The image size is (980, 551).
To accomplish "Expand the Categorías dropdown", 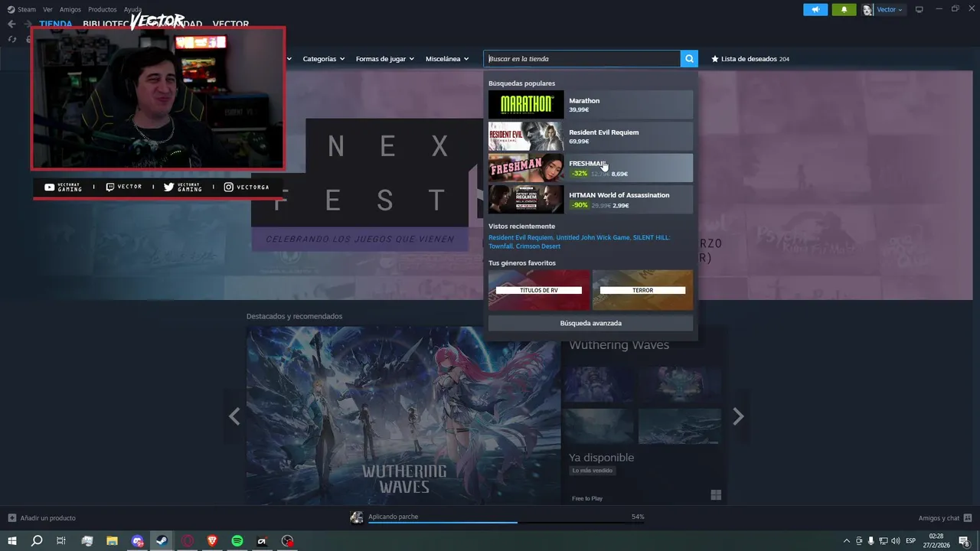I will 323,59.
